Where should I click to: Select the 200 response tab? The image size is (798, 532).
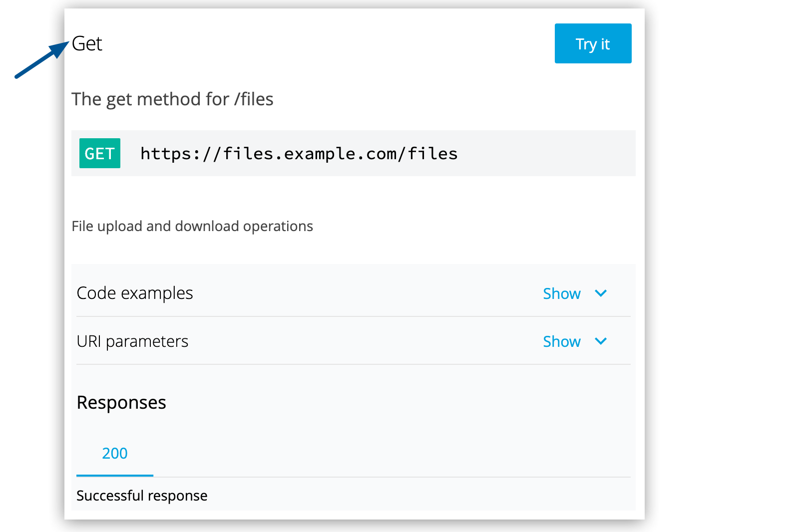click(115, 453)
